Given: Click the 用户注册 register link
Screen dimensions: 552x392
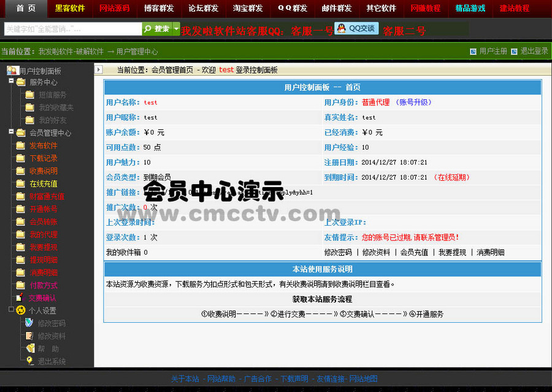Looking at the screenshot, I should click(x=493, y=52).
